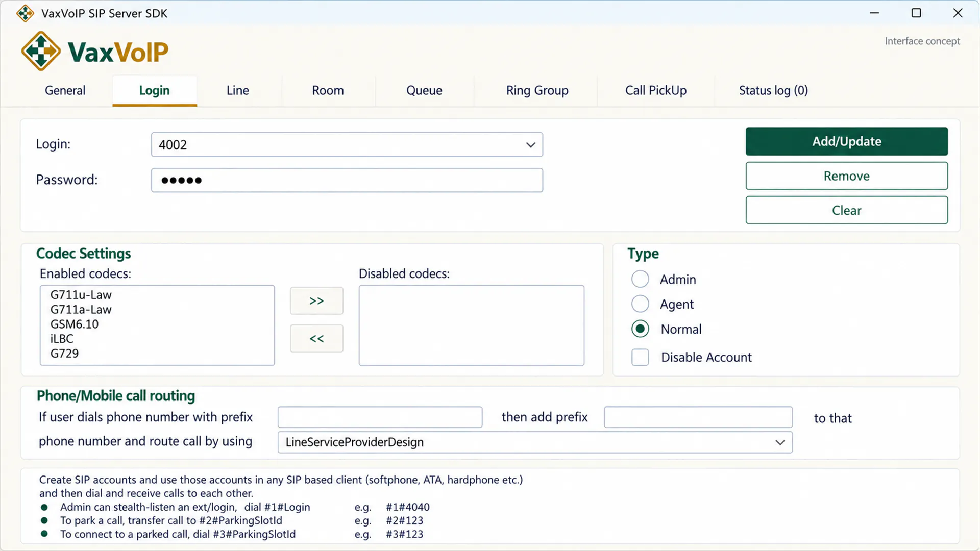Focus the Password input field
980x551 pixels.
pyautogui.click(x=347, y=180)
